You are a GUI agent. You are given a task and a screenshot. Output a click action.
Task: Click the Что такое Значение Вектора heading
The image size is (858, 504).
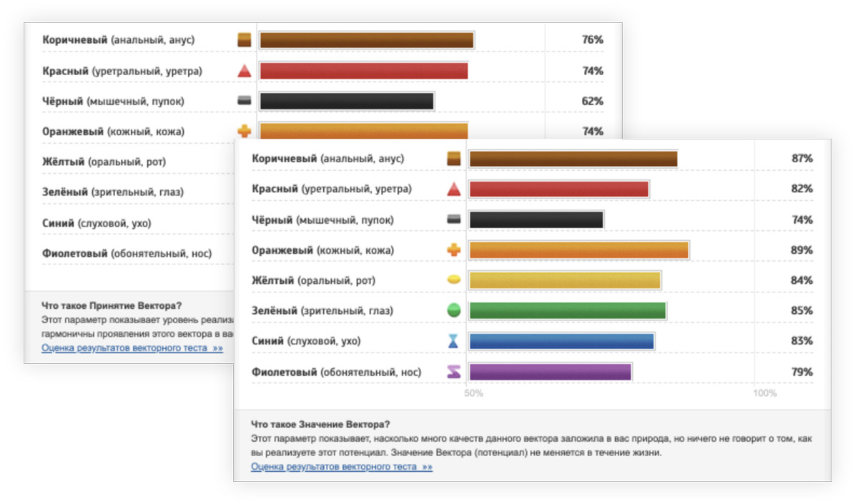point(325,425)
